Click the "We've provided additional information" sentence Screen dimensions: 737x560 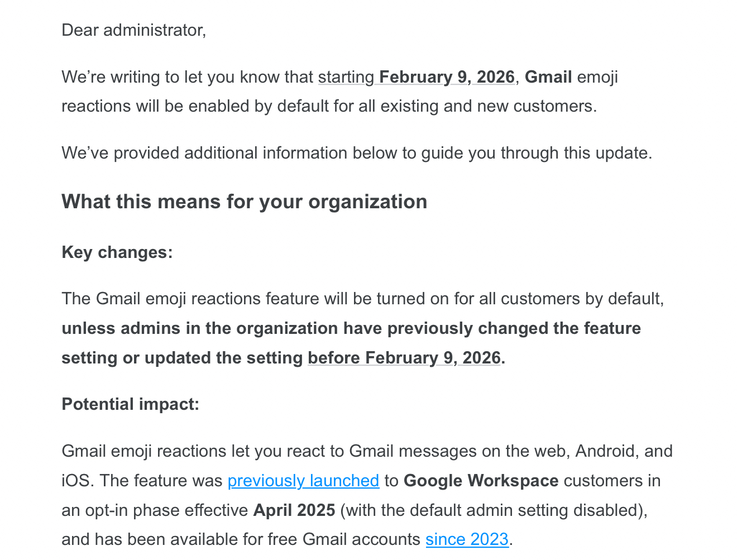pos(356,153)
